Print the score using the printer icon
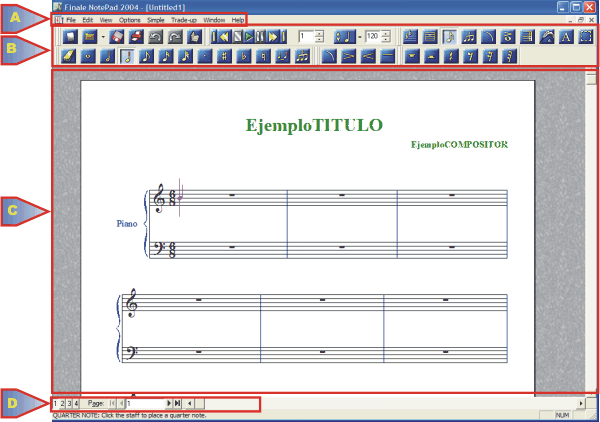The height and width of the screenshot is (422, 600). pyautogui.click(x=136, y=37)
